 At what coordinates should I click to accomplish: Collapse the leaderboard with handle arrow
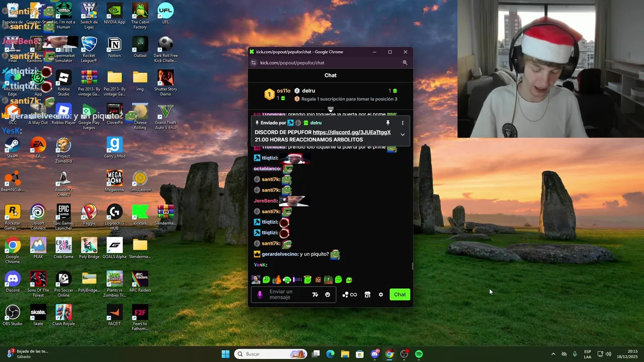(x=331, y=109)
